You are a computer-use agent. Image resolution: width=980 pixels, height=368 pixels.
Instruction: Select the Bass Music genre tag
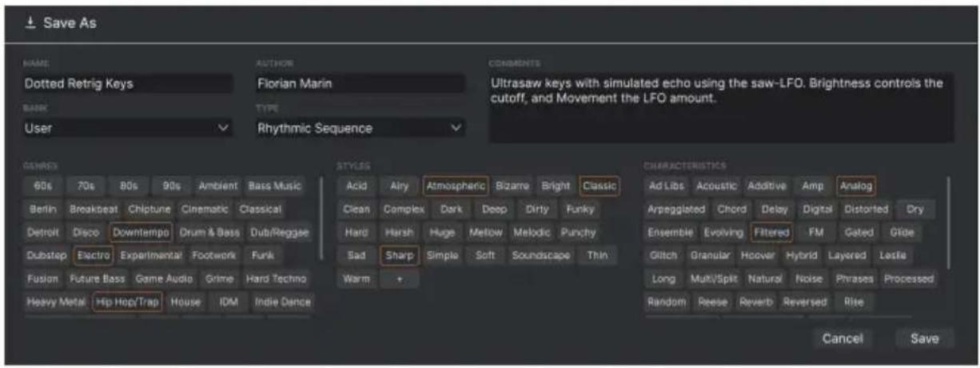274,186
